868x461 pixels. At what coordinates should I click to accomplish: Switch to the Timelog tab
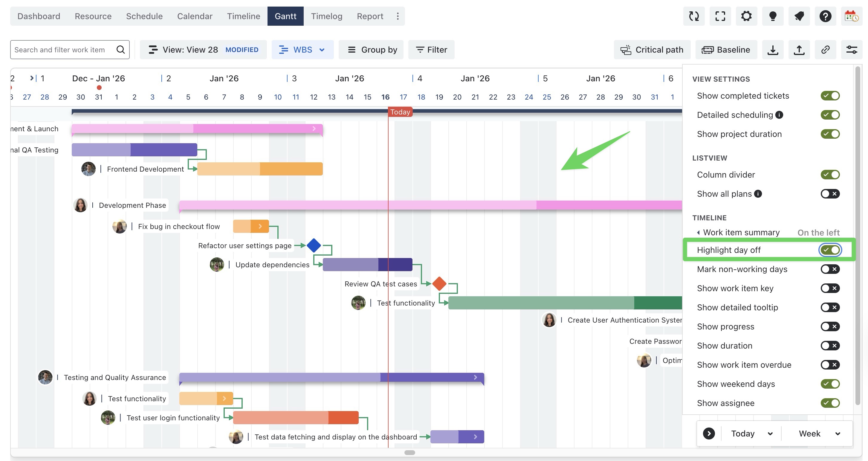click(326, 16)
